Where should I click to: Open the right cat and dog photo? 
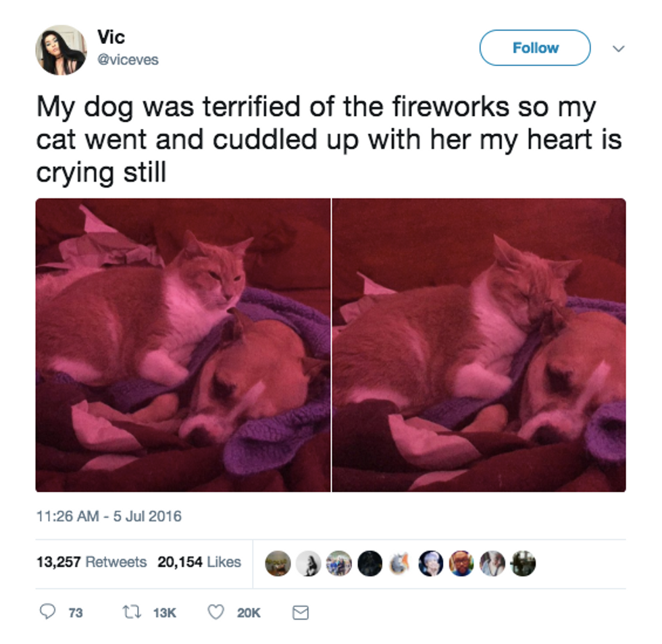click(479, 345)
